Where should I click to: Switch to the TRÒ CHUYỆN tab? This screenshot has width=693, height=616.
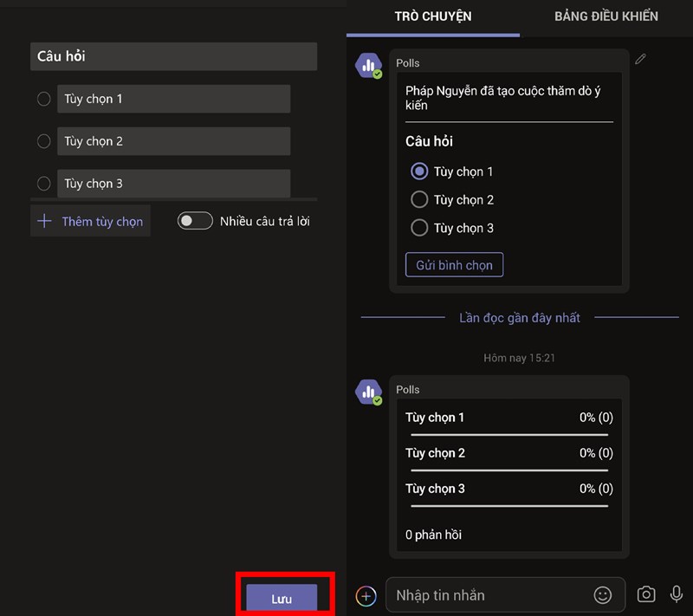point(432,16)
